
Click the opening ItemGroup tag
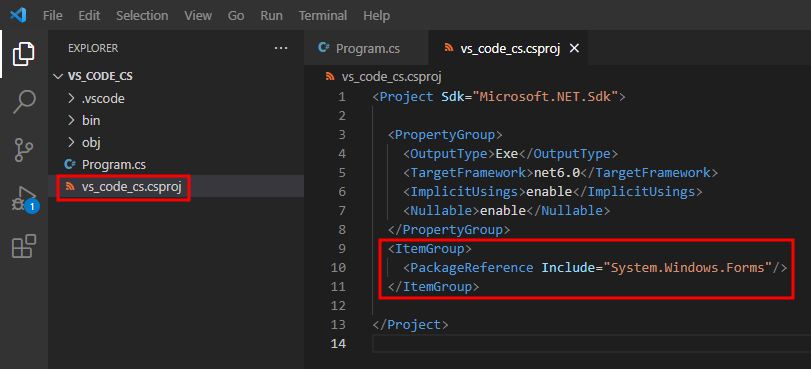[x=430, y=249]
